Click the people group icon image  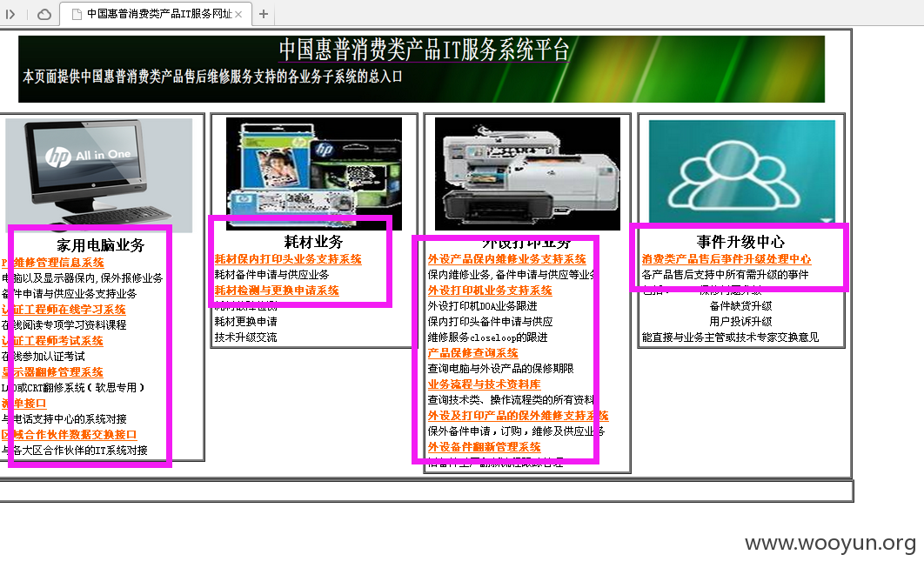click(x=742, y=172)
